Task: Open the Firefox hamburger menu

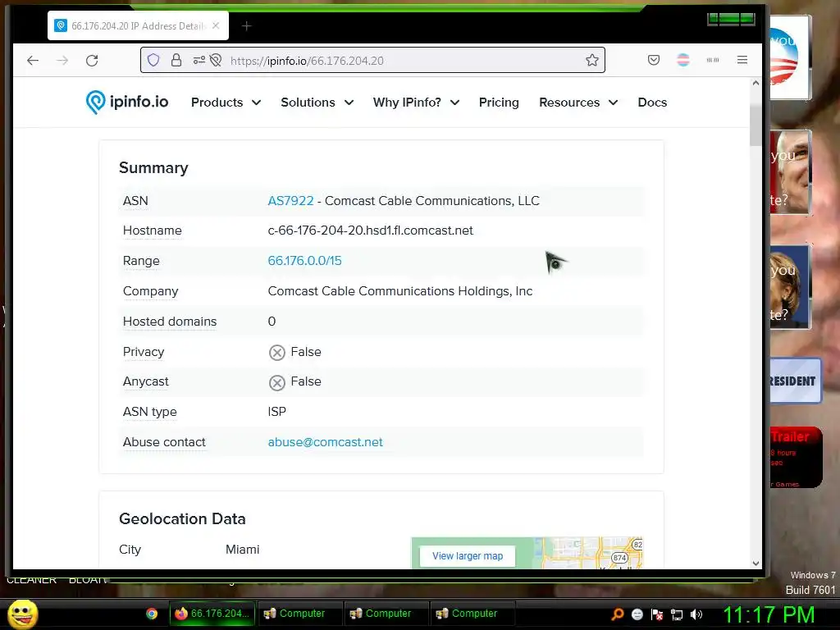Action: [742, 60]
